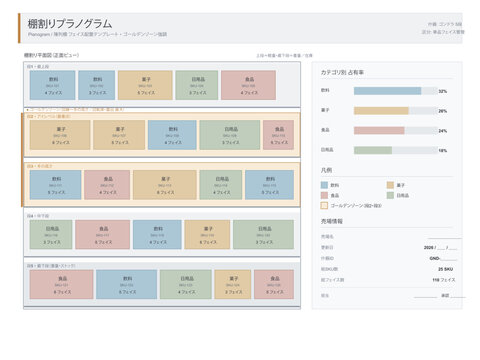Click the green 日用品 block on the bottom shelf
Viewport: 480px width, 360px height.
coord(186,284)
